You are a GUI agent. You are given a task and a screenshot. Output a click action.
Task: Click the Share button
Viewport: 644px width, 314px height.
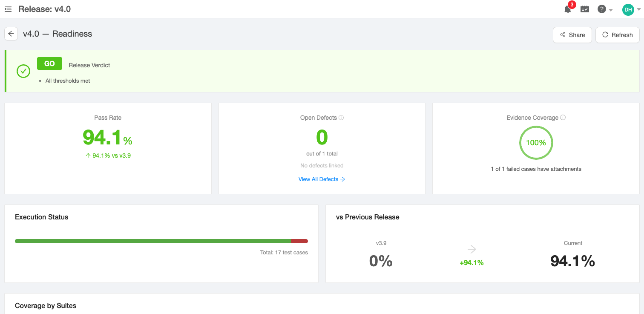(572, 35)
